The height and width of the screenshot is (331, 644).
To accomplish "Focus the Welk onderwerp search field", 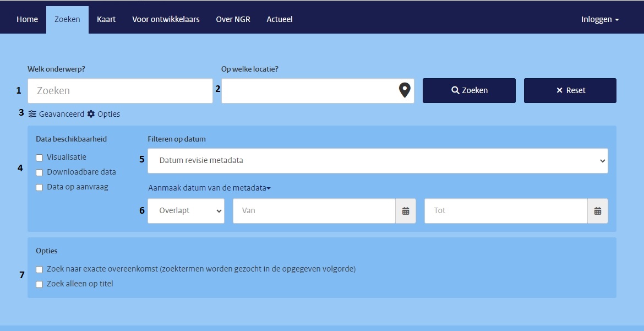I will [120, 91].
